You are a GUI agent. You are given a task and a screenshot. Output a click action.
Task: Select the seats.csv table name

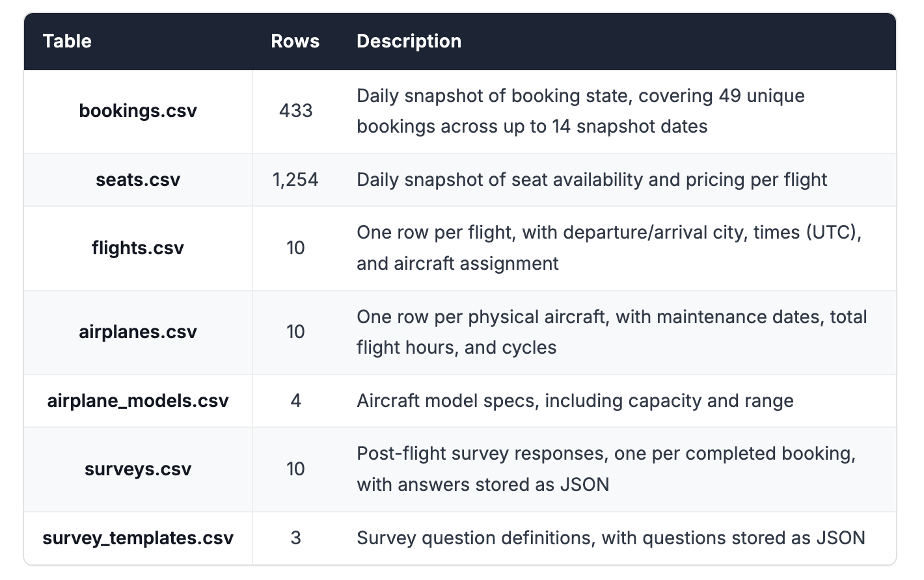point(138,179)
